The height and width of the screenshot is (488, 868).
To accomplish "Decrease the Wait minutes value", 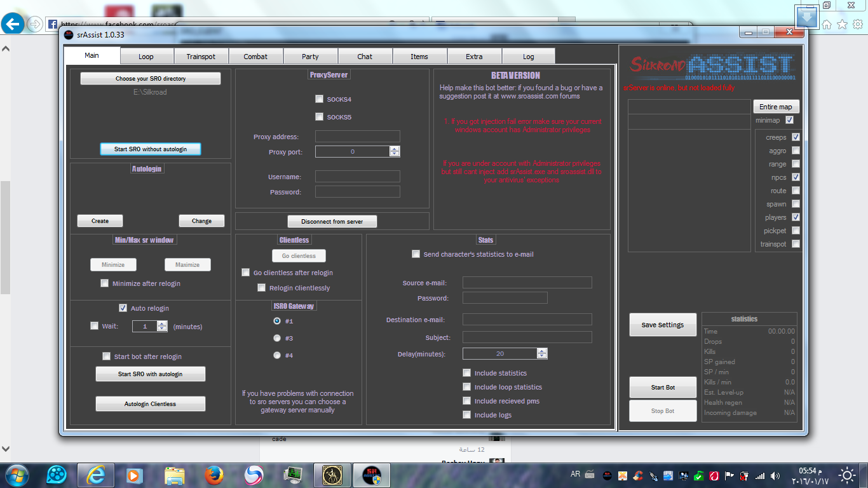I will pyautogui.click(x=162, y=329).
